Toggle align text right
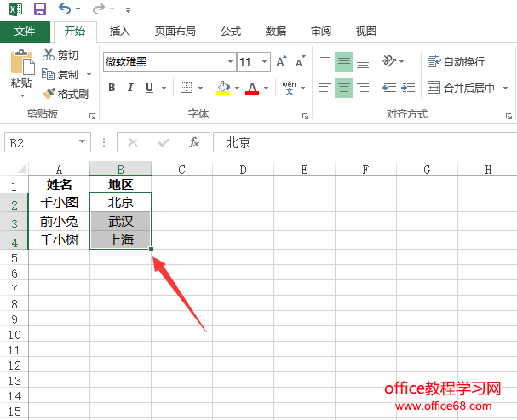Viewport: 517px width, 420px height. [363, 88]
